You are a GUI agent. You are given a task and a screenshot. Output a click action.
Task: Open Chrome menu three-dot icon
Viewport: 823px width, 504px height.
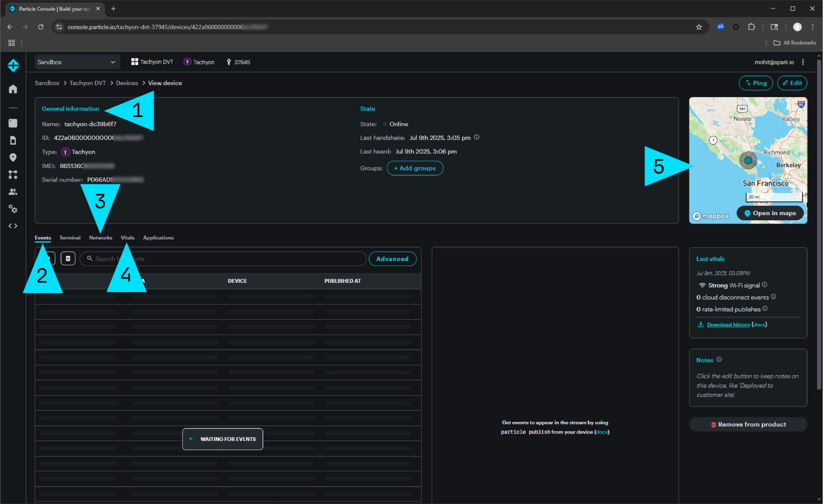coord(813,27)
